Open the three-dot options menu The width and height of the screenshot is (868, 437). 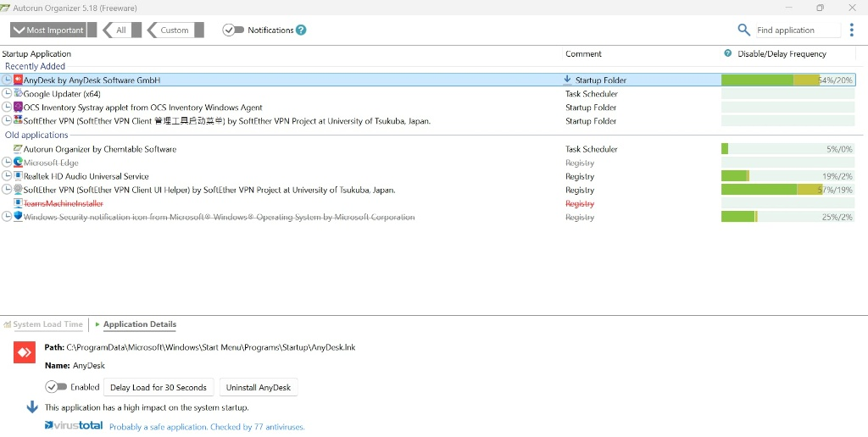click(852, 30)
